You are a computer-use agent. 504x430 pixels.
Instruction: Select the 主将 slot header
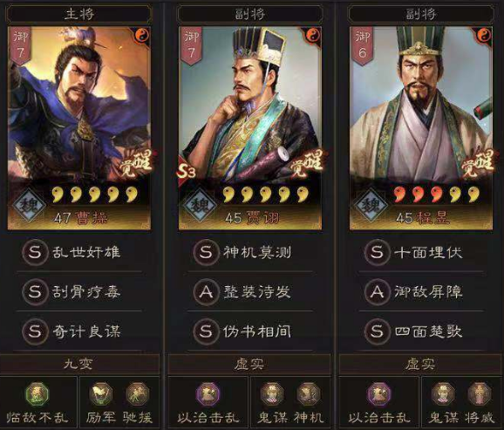(79, 14)
